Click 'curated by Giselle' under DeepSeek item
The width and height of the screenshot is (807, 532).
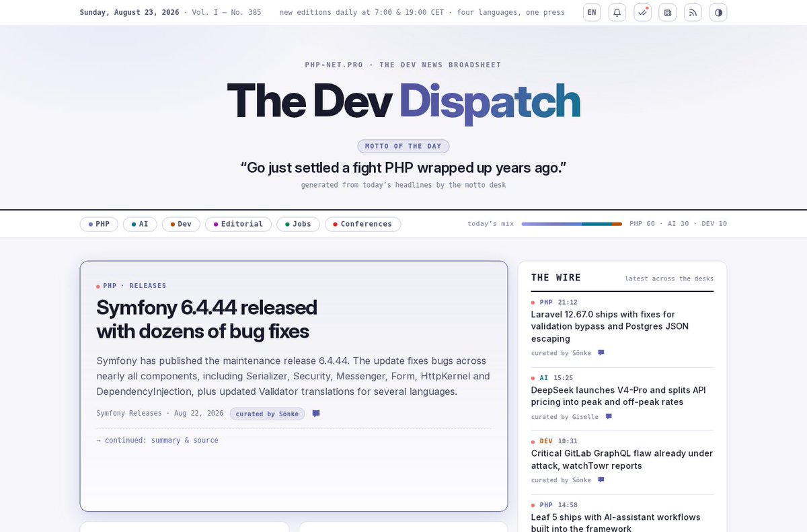click(565, 417)
